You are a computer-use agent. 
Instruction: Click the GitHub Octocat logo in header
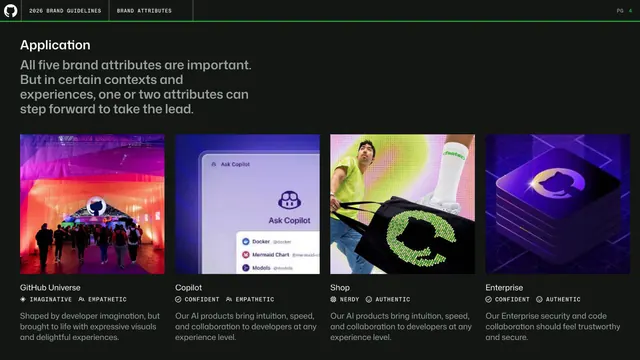[x=11, y=11]
